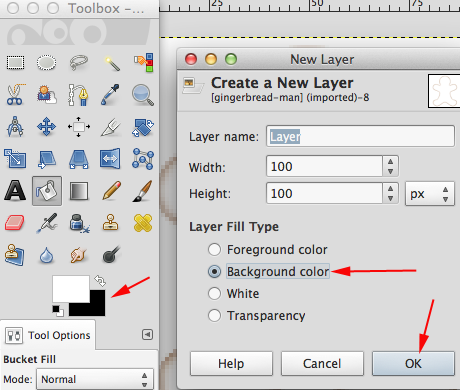Select the Measure compass tool
This screenshot has height=390, width=460.
[x=15, y=127]
